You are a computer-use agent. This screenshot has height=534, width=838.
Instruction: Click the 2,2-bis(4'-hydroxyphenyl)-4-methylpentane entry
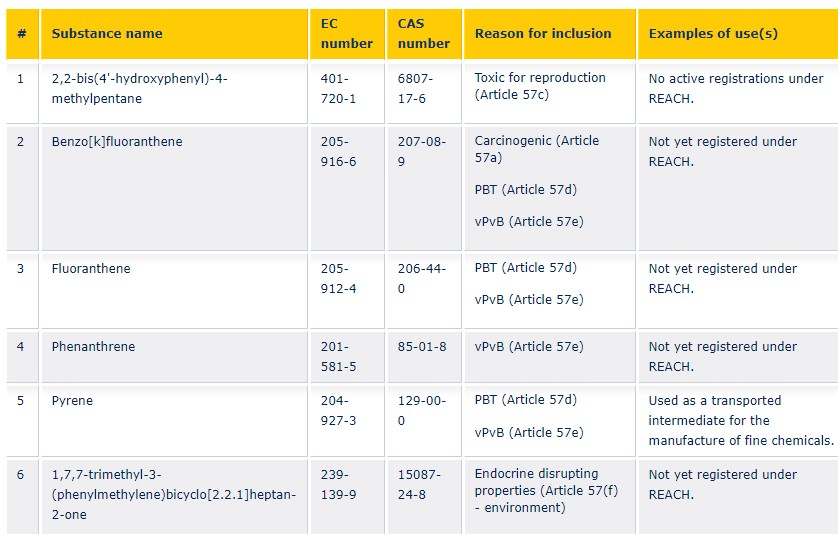click(140, 88)
